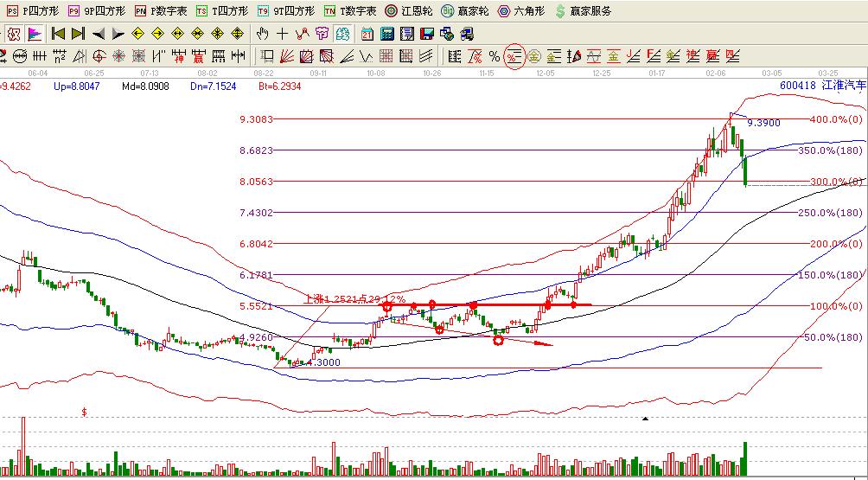Screen dimensions: 868x480
Task: Select the hand pan tool
Action: click(x=264, y=34)
